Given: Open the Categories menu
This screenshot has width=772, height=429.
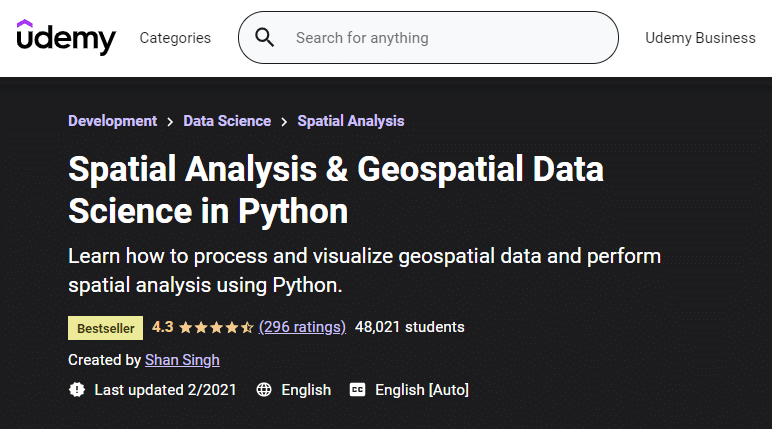Looking at the screenshot, I should (175, 38).
